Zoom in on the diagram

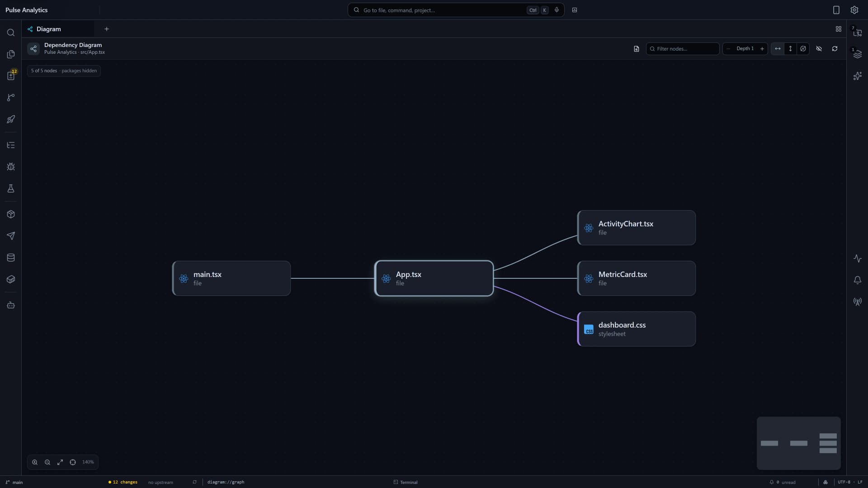click(x=35, y=462)
